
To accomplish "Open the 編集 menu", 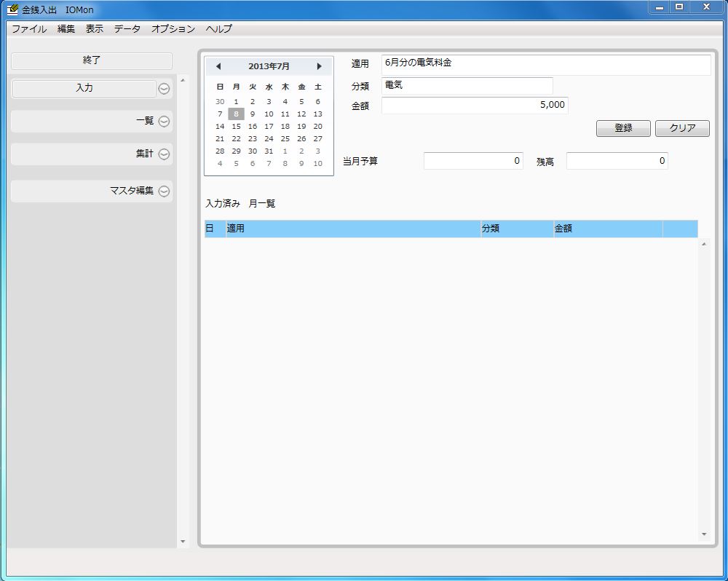I will click(x=66, y=29).
